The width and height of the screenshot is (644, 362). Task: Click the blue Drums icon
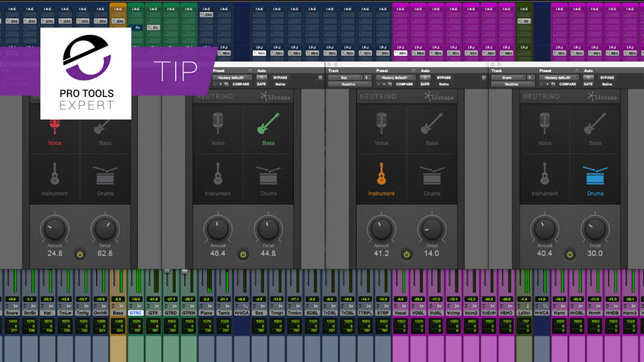click(x=595, y=175)
